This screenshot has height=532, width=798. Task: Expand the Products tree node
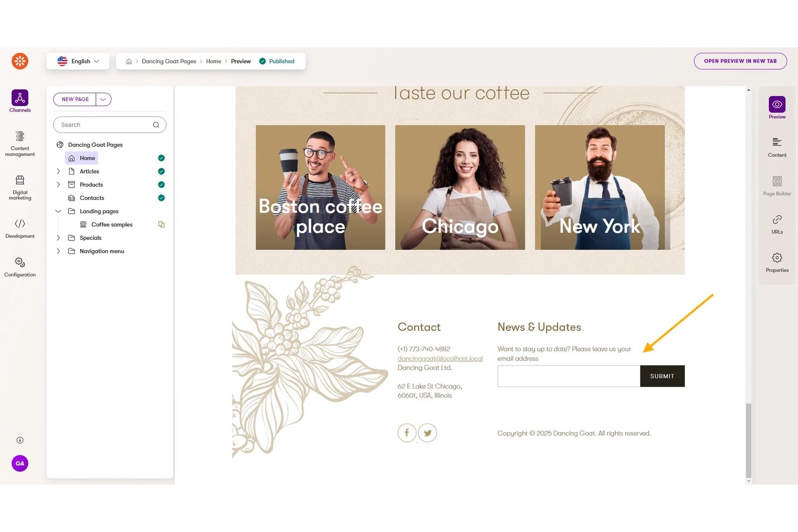pos(58,185)
